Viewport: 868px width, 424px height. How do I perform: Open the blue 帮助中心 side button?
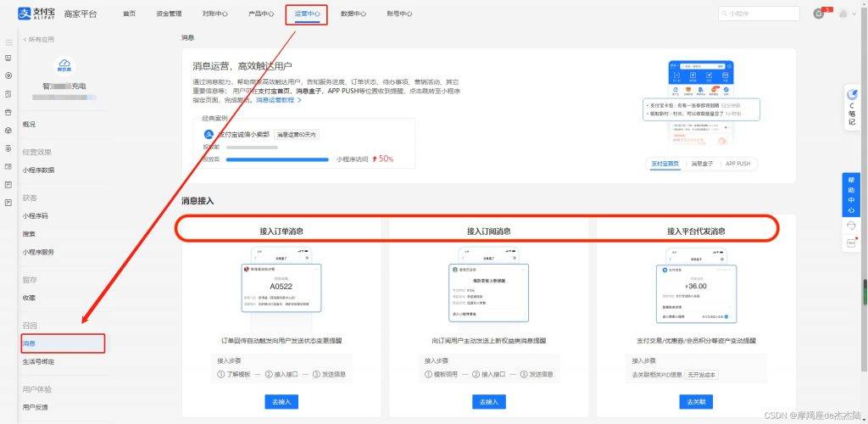point(851,194)
